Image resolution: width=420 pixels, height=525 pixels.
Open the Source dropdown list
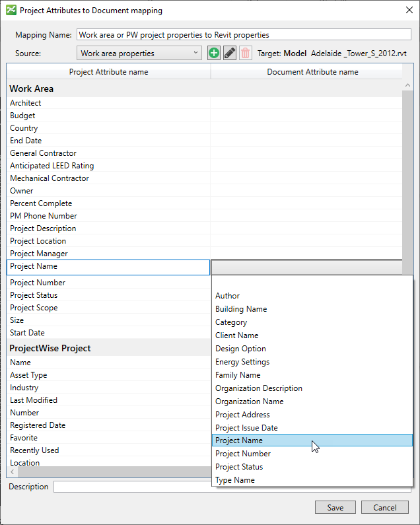click(139, 53)
